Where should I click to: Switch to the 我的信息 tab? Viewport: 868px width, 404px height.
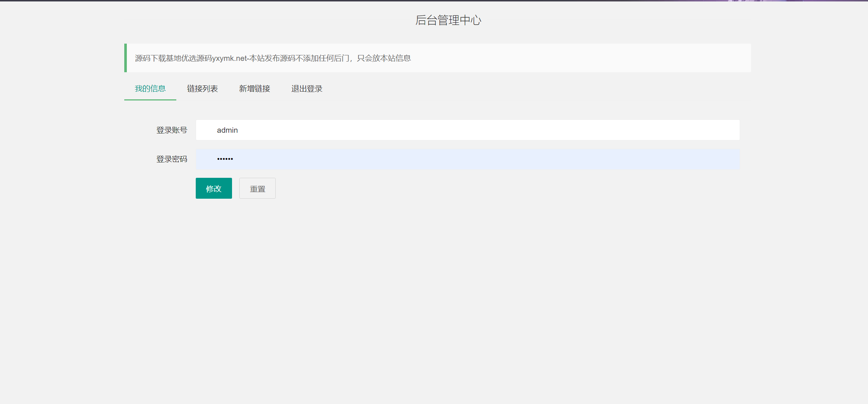[150, 89]
